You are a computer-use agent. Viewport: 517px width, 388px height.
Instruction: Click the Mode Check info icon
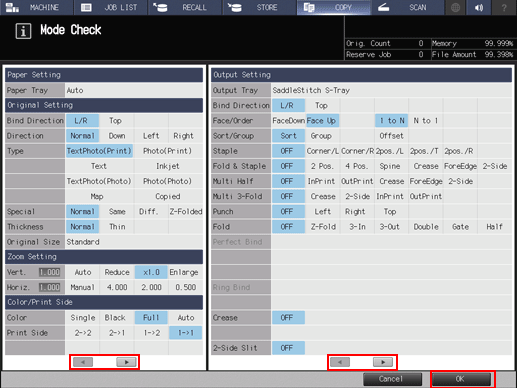(23, 31)
